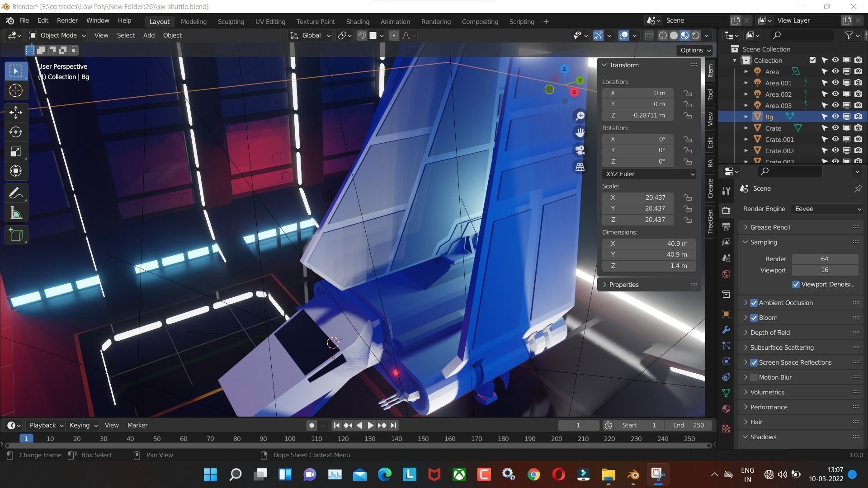The height and width of the screenshot is (488, 868).
Task: Open the Render menu
Action: point(67,20)
